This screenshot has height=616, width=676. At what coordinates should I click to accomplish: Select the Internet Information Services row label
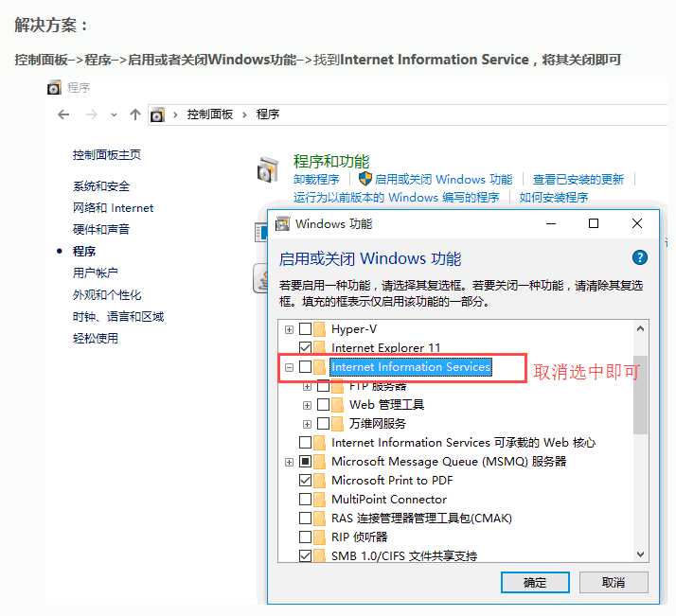411,367
